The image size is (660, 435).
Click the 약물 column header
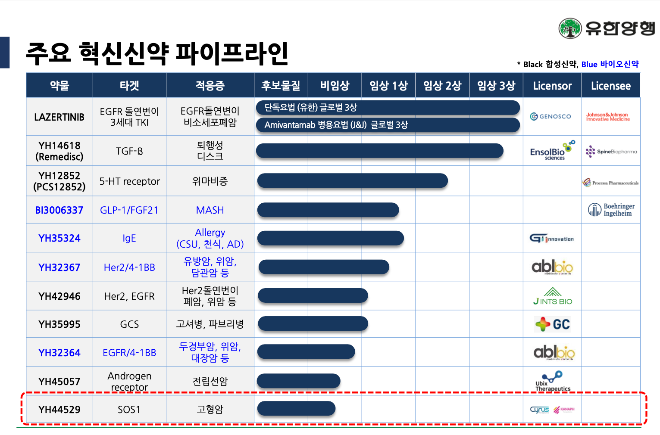[x=59, y=85]
